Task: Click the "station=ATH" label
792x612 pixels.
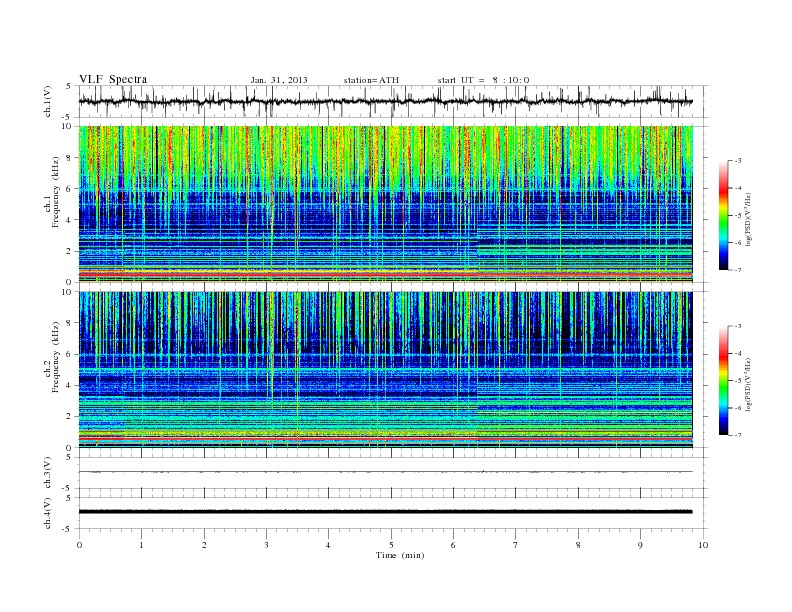Action: 371,80
